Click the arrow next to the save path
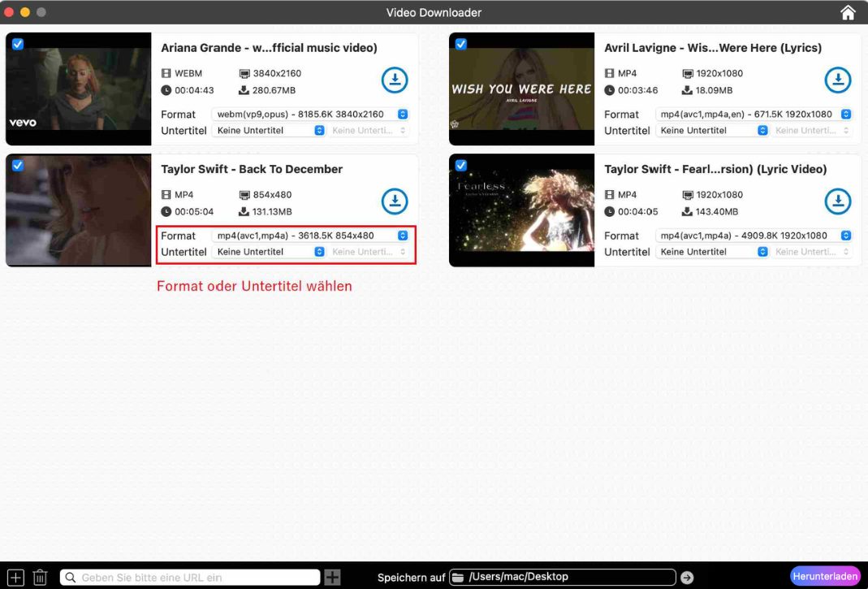The image size is (868, 589). [x=687, y=576]
